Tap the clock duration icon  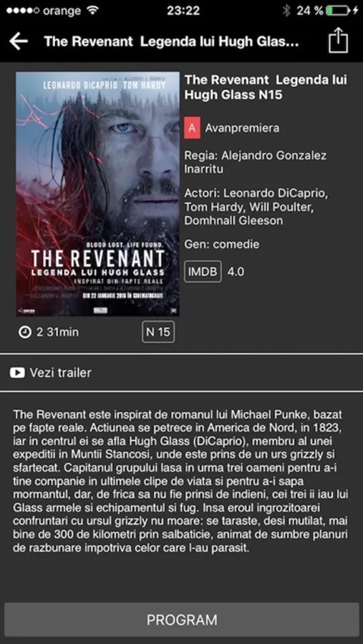25,332
